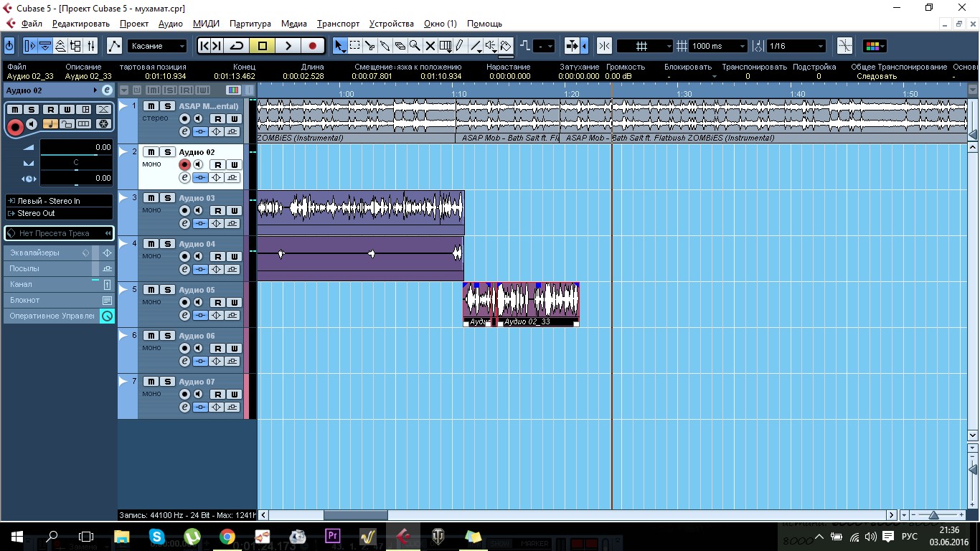
Task: Open the Mixer from the toolbar
Action: point(91,46)
